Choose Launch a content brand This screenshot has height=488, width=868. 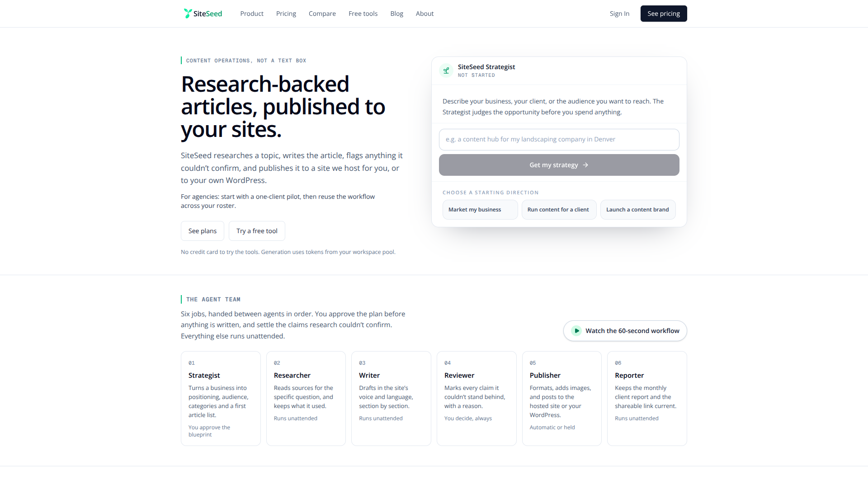coord(638,210)
